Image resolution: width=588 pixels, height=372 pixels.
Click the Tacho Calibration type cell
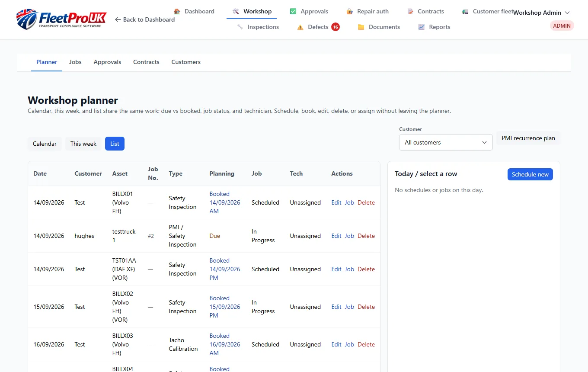tap(183, 344)
